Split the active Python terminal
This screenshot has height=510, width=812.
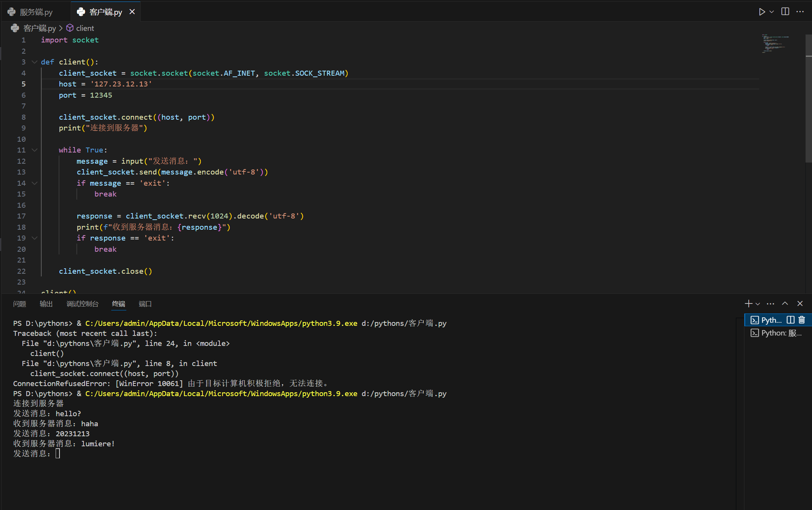click(791, 320)
